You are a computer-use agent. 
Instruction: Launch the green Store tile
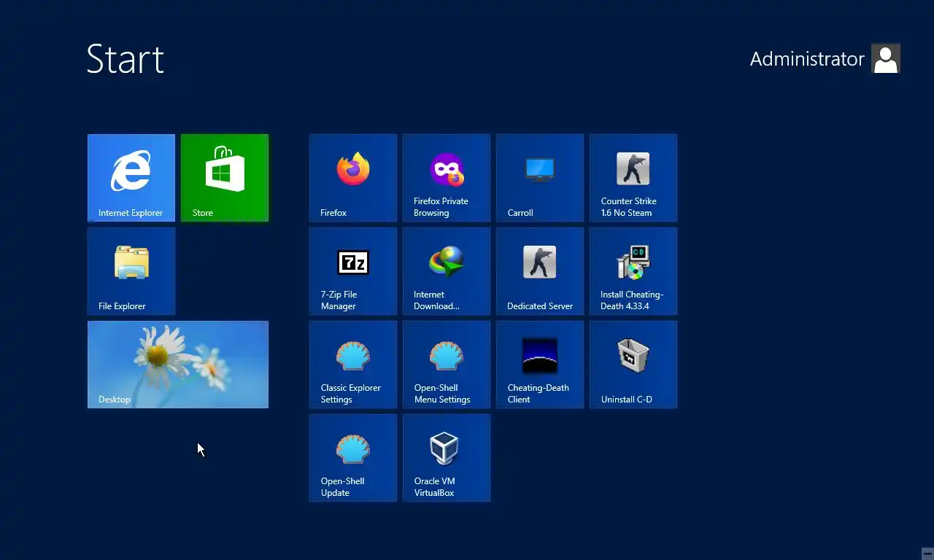click(x=225, y=178)
